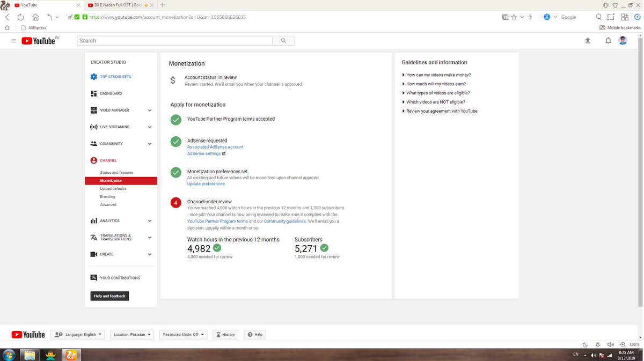Open the Restricted Mode: Off dropdown
This screenshot has height=361, width=644.
point(183,334)
